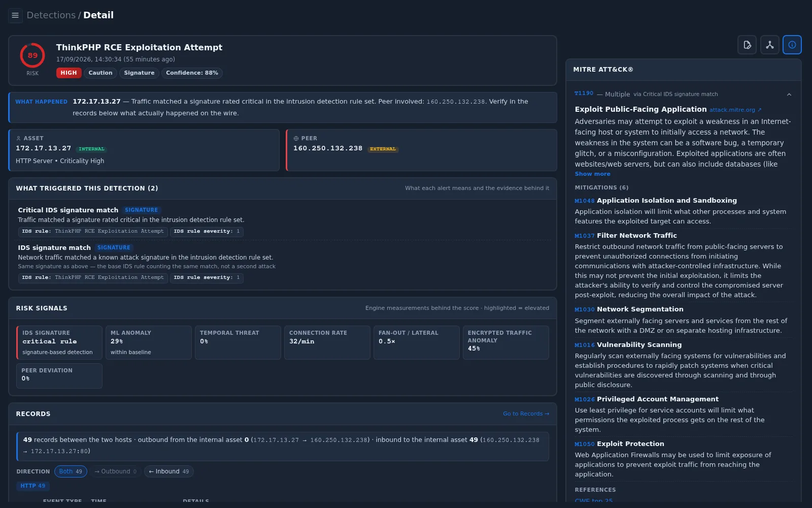Click the EXTERNAL badge on peer
812x508 pixels.
383,149
